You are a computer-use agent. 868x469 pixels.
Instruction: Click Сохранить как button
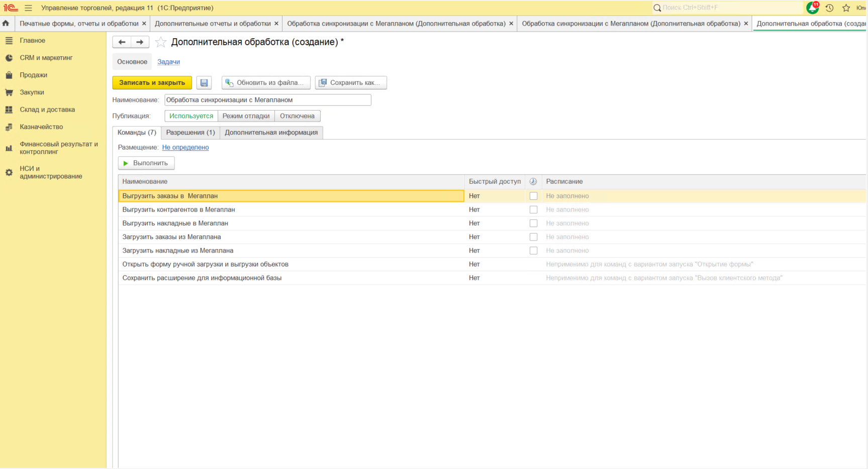(351, 83)
